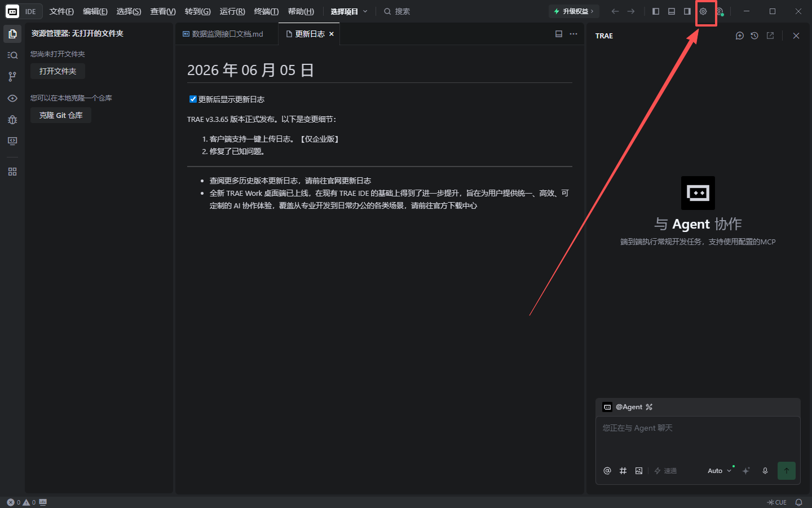
Task: Start voice input with the microphone icon
Action: pyautogui.click(x=765, y=471)
